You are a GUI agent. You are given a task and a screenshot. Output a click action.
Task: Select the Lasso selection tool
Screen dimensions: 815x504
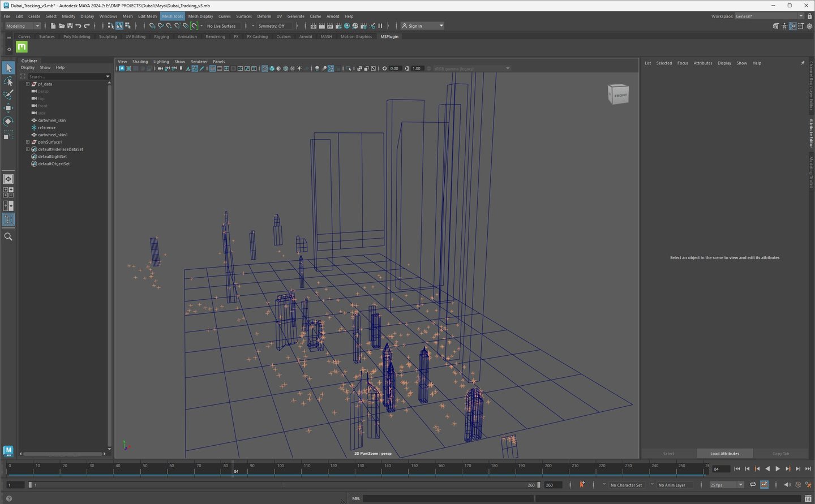[8, 81]
